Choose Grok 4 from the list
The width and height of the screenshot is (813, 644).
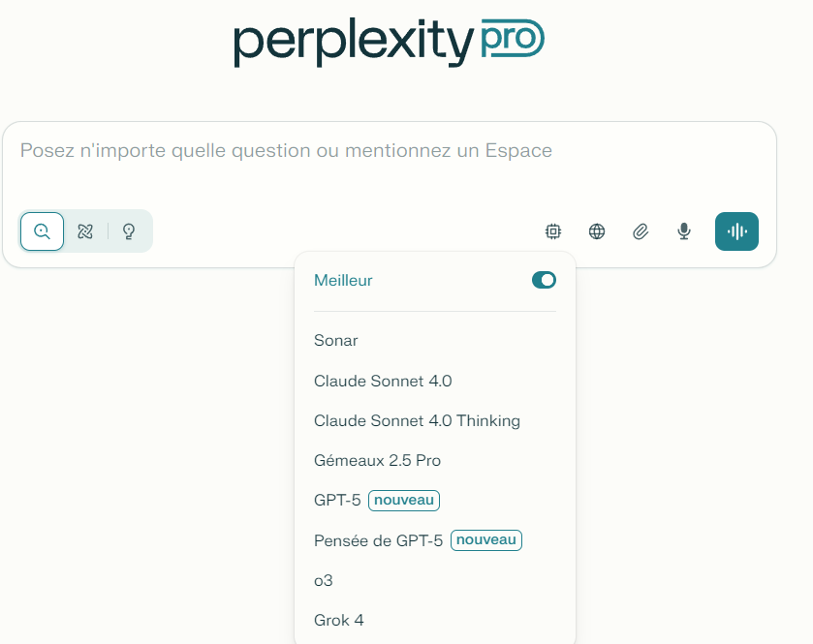pos(339,621)
